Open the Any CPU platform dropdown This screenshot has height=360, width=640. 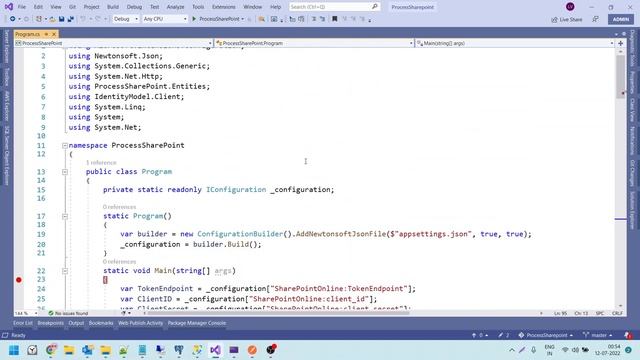click(165, 19)
